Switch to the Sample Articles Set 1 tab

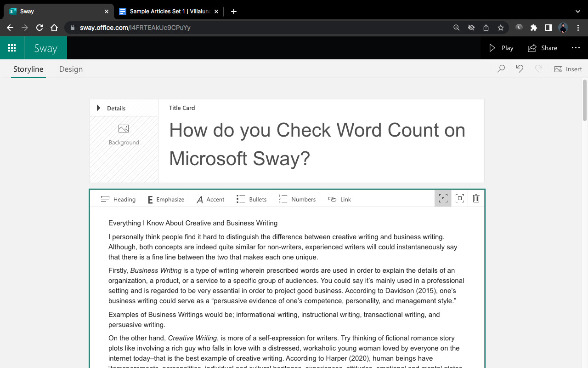tap(165, 11)
